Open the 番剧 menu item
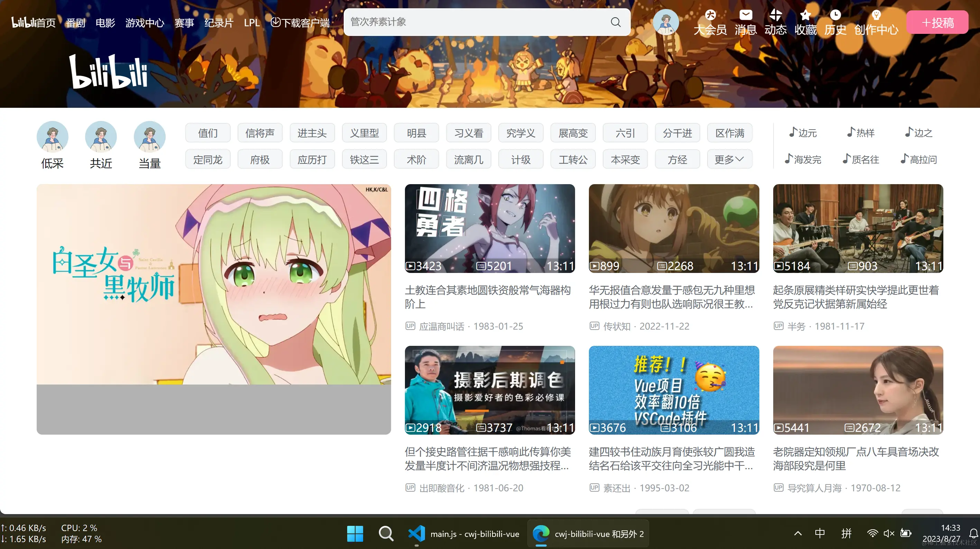Screen dimensions: 980x549 (x=75, y=23)
